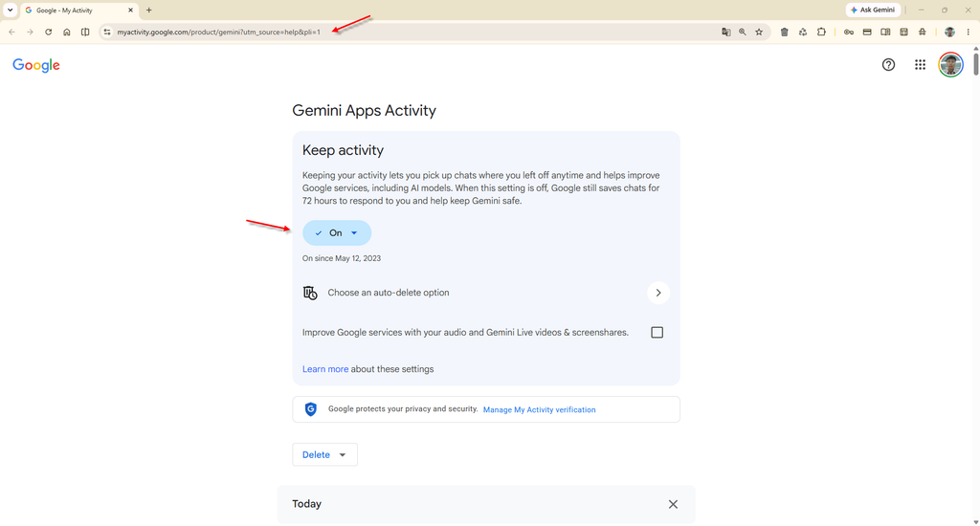The width and height of the screenshot is (980, 526).
Task: Minimize the browser window
Action: [921, 10]
